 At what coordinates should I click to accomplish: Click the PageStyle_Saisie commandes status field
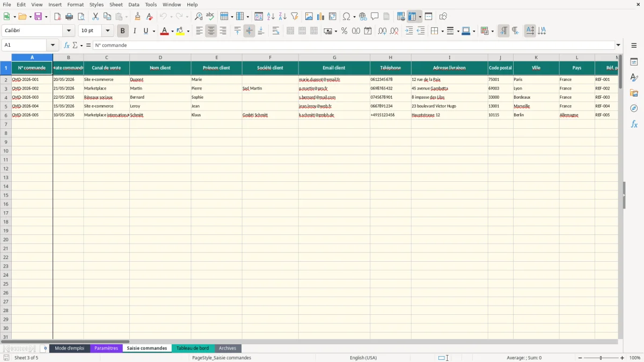(x=222, y=358)
